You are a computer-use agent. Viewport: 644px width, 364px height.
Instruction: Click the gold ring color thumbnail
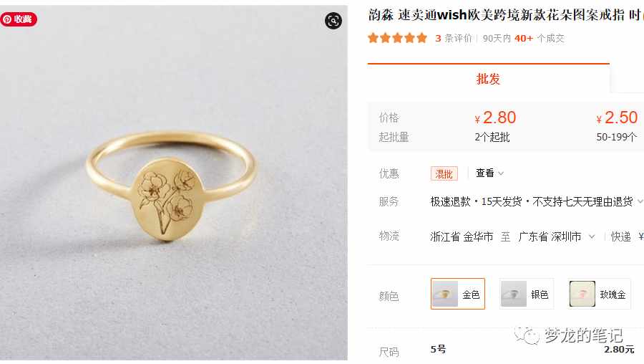(445, 294)
